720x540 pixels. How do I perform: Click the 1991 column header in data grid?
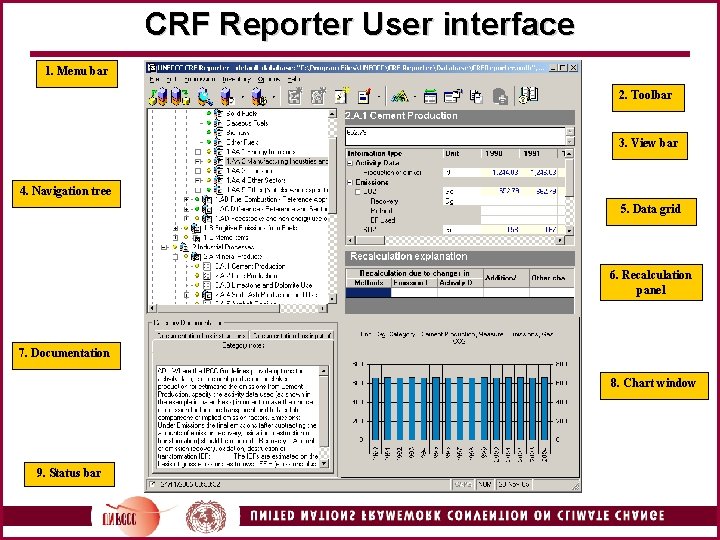coord(538,153)
